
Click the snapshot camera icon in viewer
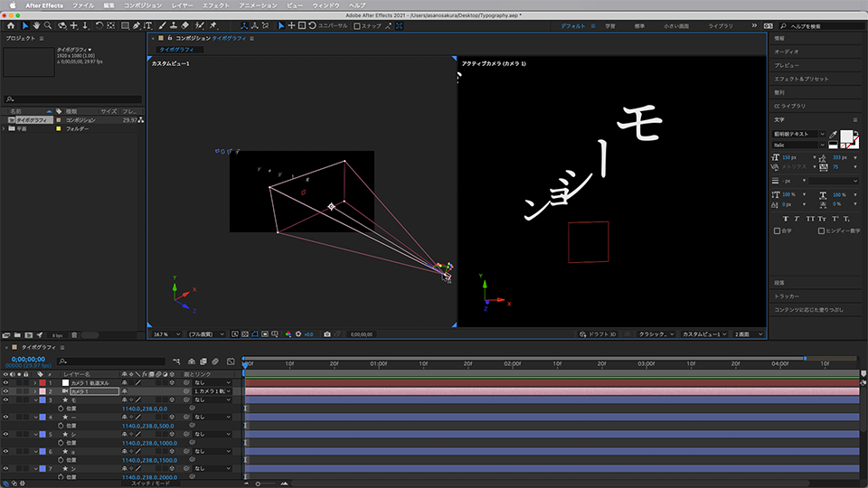pyautogui.click(x=326, y=333)
